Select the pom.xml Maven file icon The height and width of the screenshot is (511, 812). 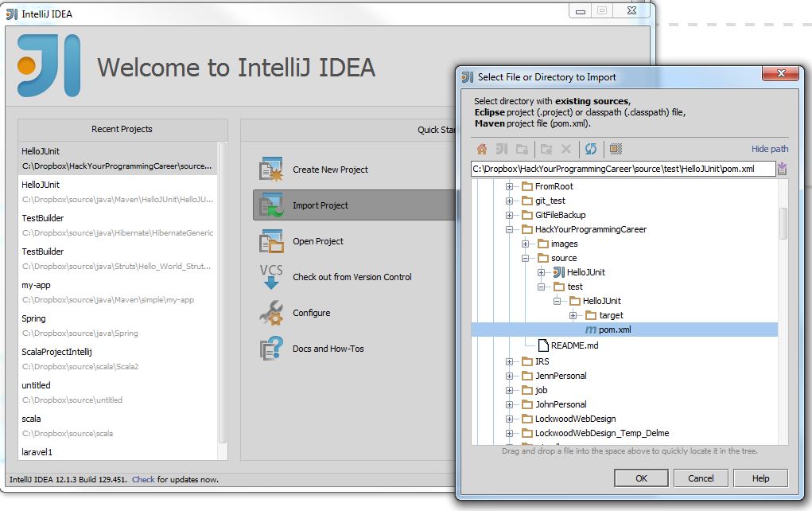point(591,330)
